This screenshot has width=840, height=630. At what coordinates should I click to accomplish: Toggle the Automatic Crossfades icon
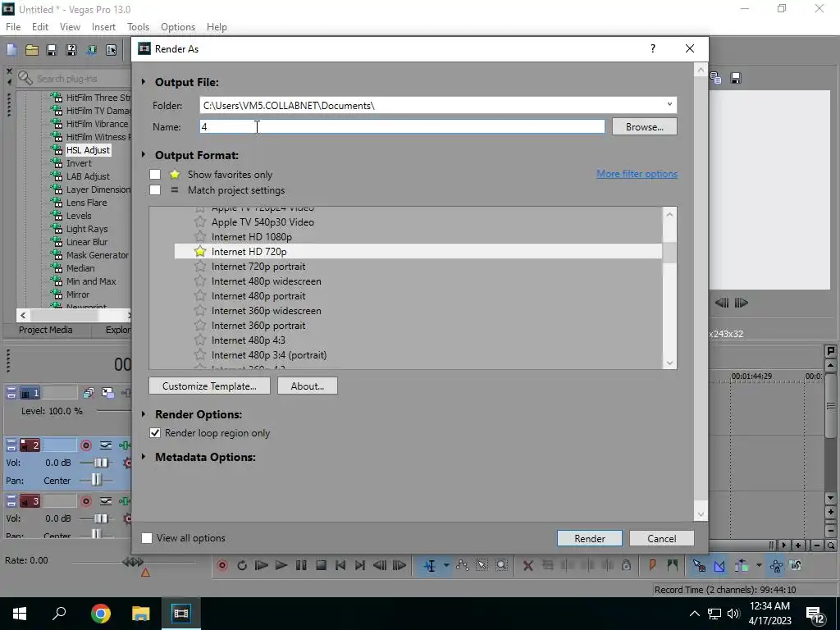click(719, 565)
